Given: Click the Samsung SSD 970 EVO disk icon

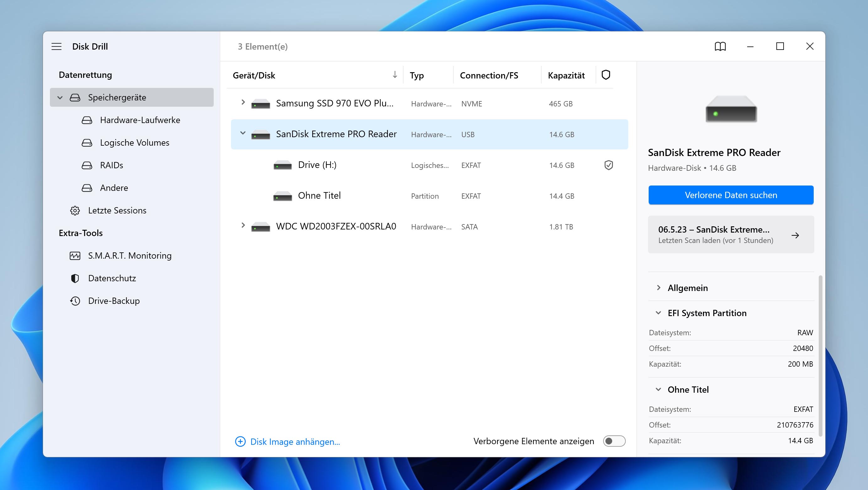Looking at the screenshot, I should 260,104.
